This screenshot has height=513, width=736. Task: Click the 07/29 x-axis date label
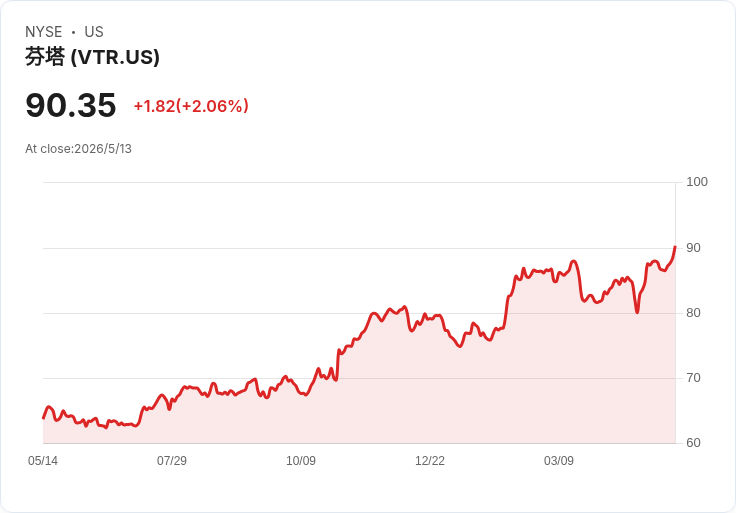[172, 460]
